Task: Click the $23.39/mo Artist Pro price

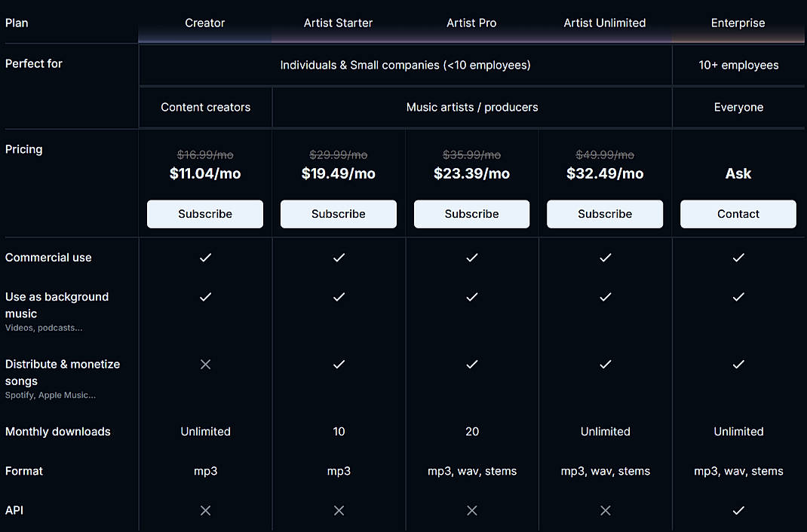Action: [x=471, y=174]
